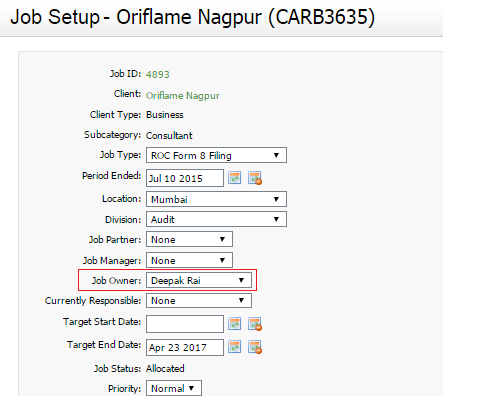Clear the Period Ended date icon
This screenshot has height=400, width=480.
click(x=255, y=178)
